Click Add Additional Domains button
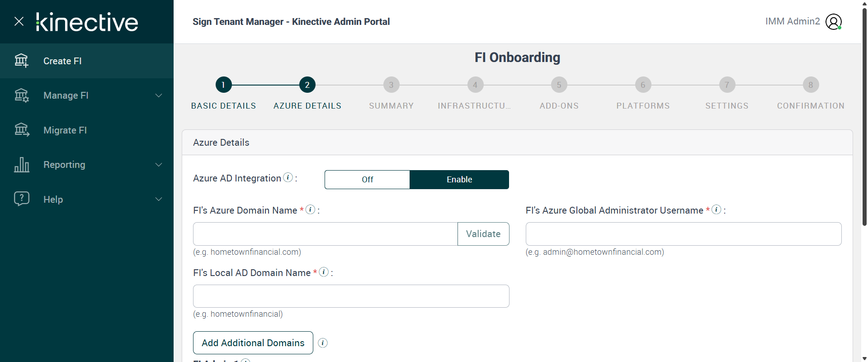This screenshot has height=362, width=868. click(x=253, y=343)
